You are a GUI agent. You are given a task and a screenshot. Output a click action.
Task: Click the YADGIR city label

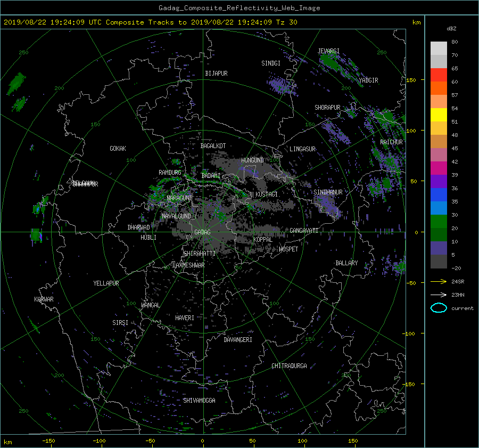coord(368,80)
